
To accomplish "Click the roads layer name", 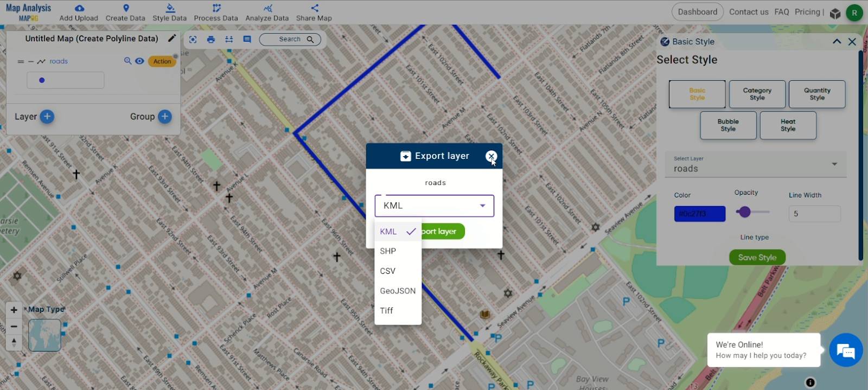I will coord(59,61).
